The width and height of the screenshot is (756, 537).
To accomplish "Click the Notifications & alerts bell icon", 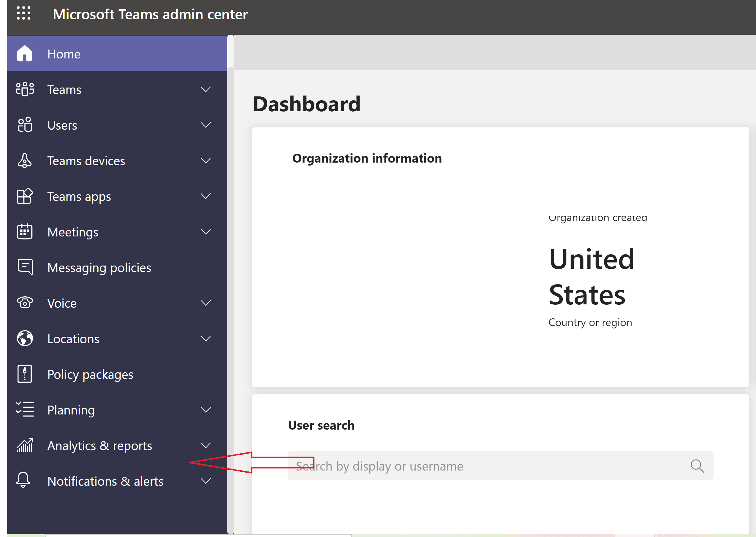I will 23,480.
